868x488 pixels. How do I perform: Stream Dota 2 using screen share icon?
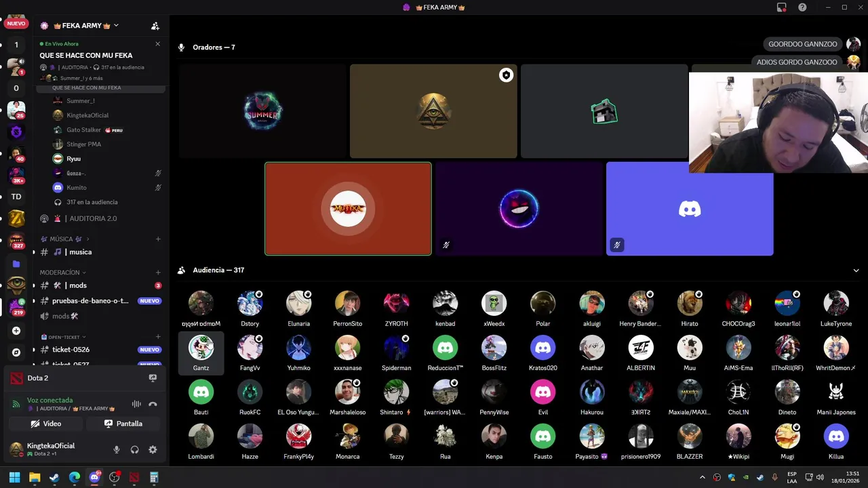tap(153, 378)
